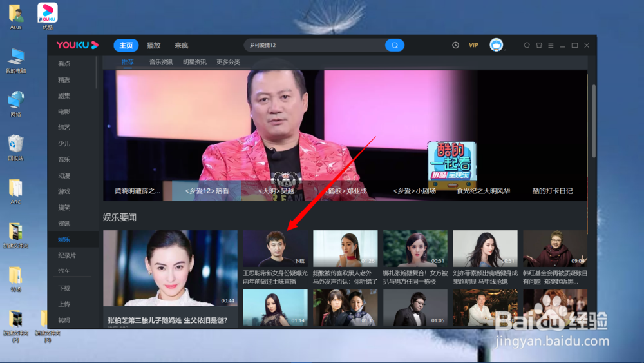This screenshot has height=363, width=644.
Task: Open 纪录片 in sidebar
Action: (67, 255)
